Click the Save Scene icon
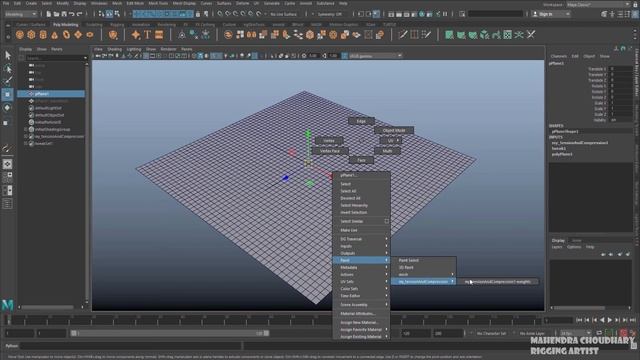Screen dimensions: 640x360 pyautogui.click(x=64, y=14)
